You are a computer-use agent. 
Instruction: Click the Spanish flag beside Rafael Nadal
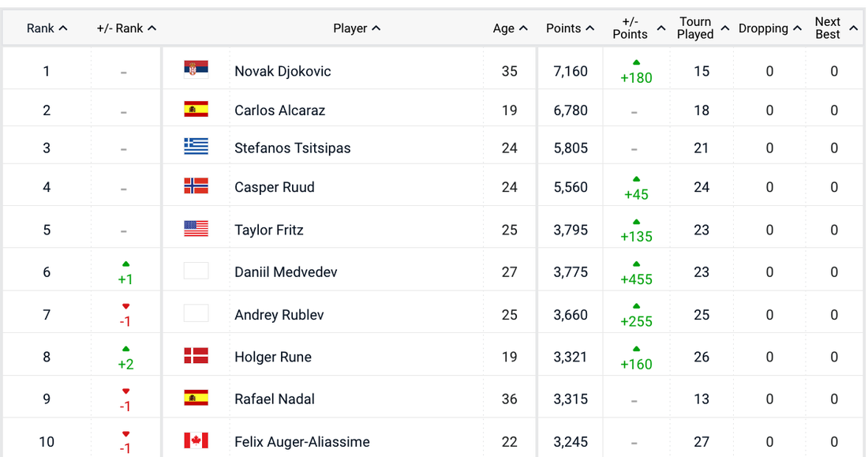click(x=196, y=398)
